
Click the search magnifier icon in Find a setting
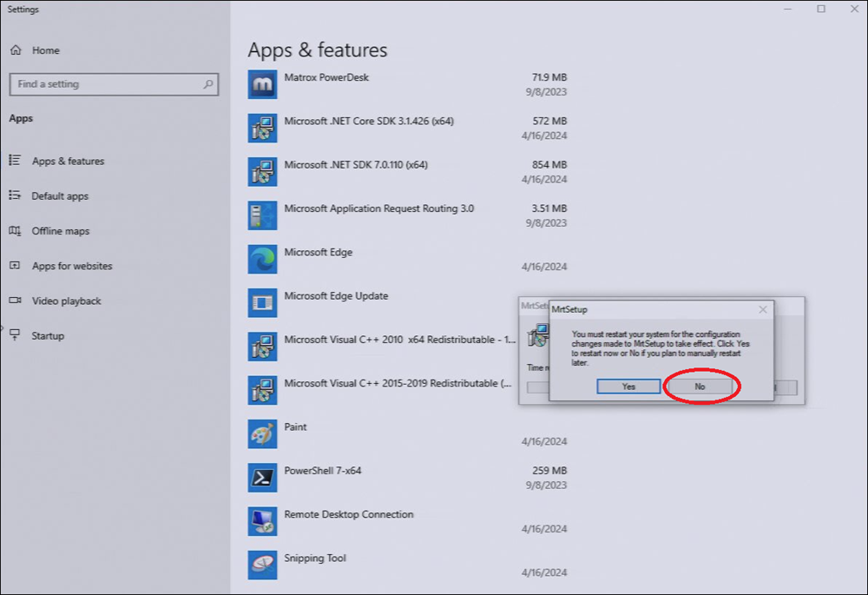coord(208,84)
